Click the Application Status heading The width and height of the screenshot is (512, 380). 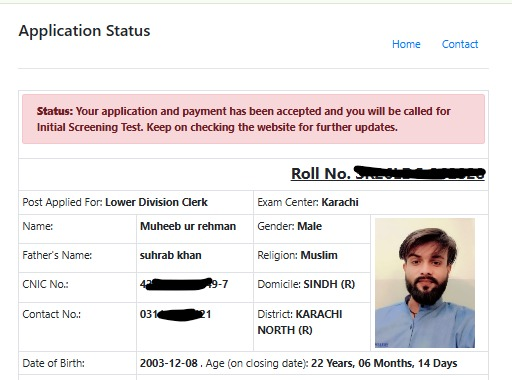[84, 31]
